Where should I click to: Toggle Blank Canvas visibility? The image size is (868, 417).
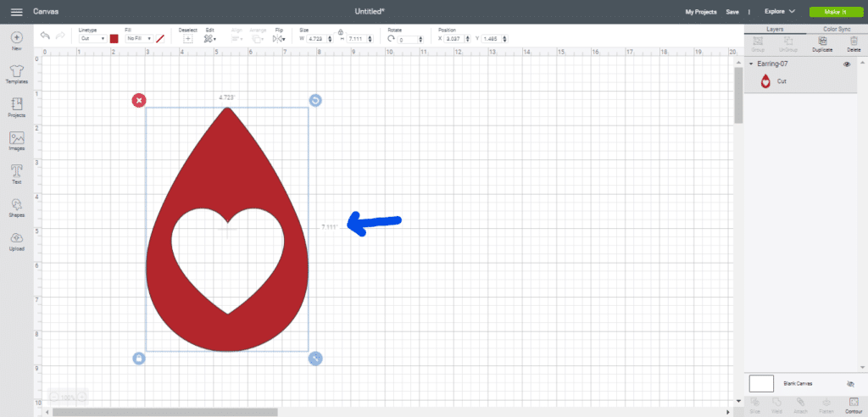(850, 384)
